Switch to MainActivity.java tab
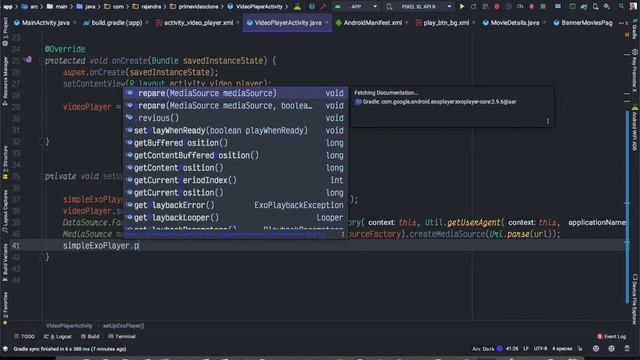The height and width of the screenshot is (360, 640). 45,23
